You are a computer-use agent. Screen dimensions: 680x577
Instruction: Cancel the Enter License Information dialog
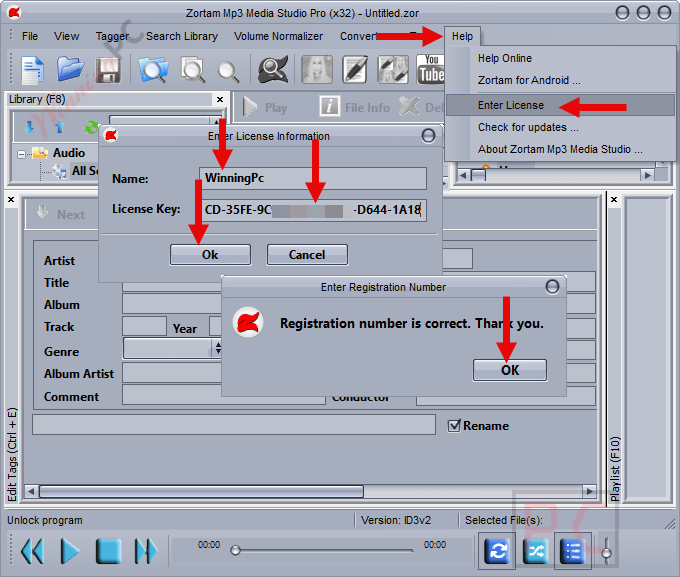[x=307, y=255]
